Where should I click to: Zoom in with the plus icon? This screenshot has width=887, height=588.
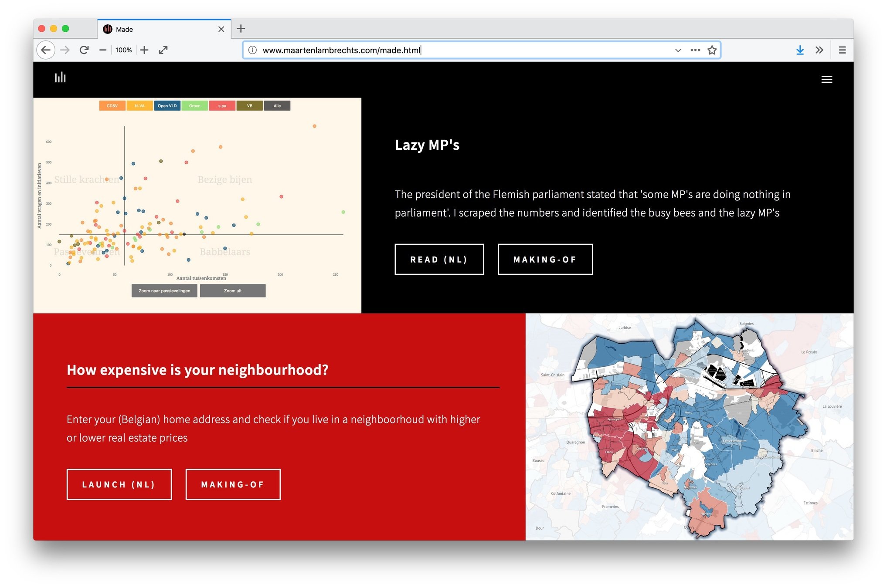[144, 50]
